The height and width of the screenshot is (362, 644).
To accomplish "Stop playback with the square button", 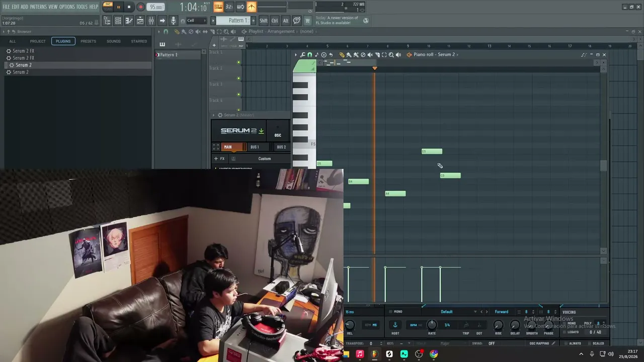I will [129, 7].
